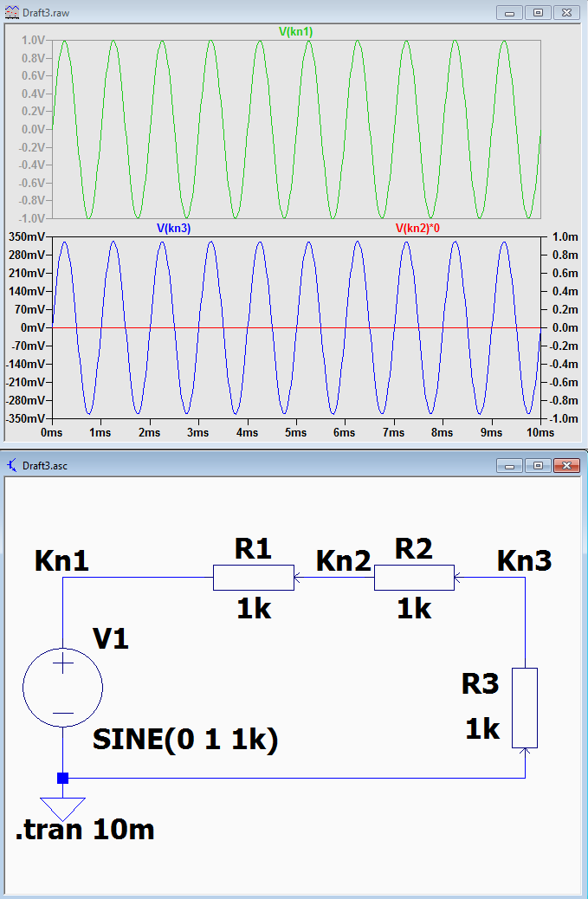This screenshot has height=899, width=588.
Task: Maximize the Draft3.asc window
Action: [x=538, y=465]
